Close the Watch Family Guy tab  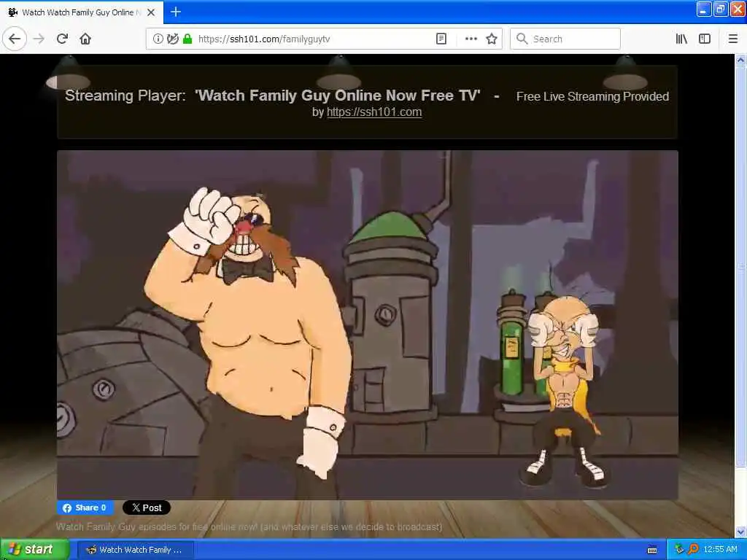151,12
